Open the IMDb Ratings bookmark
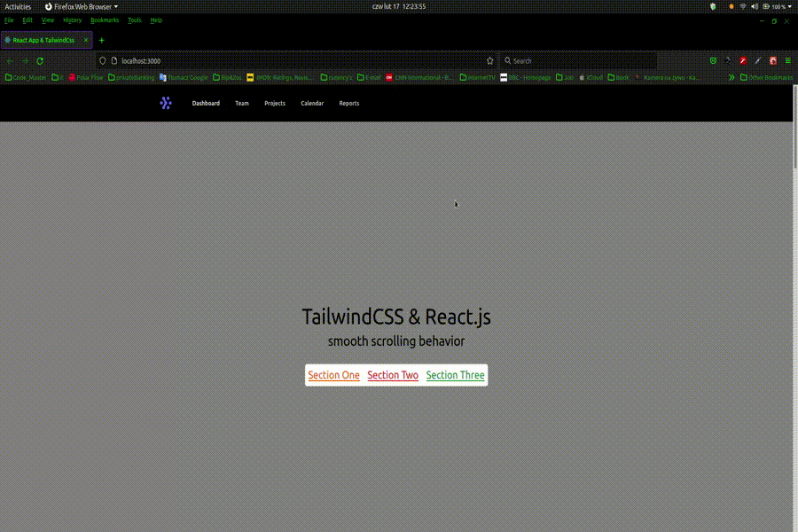 pyautogui.click(x=279, y=78)
